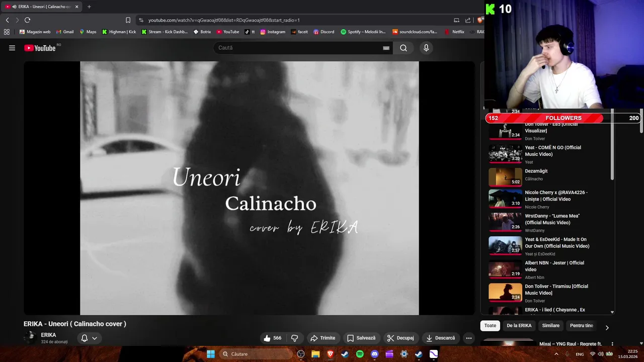
Task: Like the video with 566 likes
Action: 272,338
